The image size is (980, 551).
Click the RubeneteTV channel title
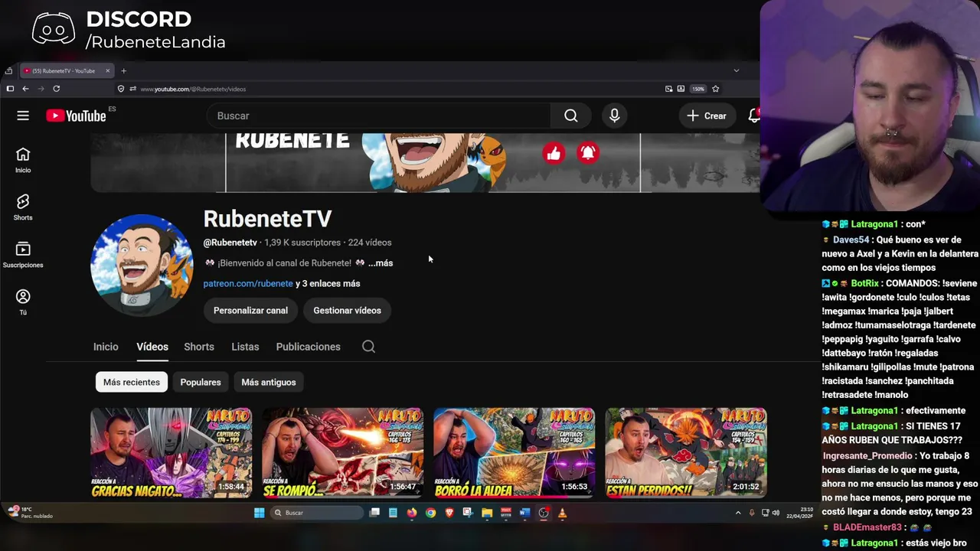point(267,219)
